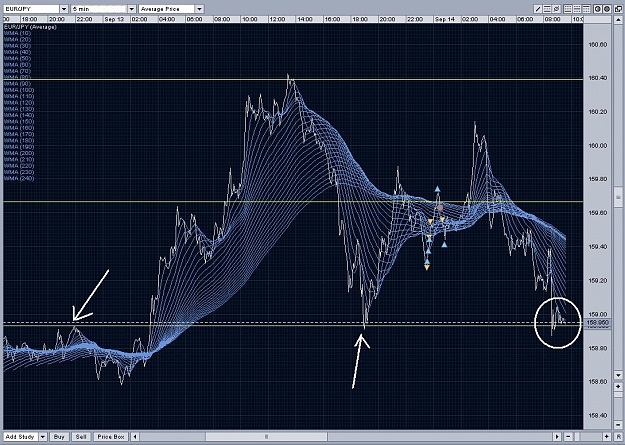Select the EUR/JPY (Average) legend label
Image resolution: width=625 pixels, height=445 pixels.
(x=30, y=27)
